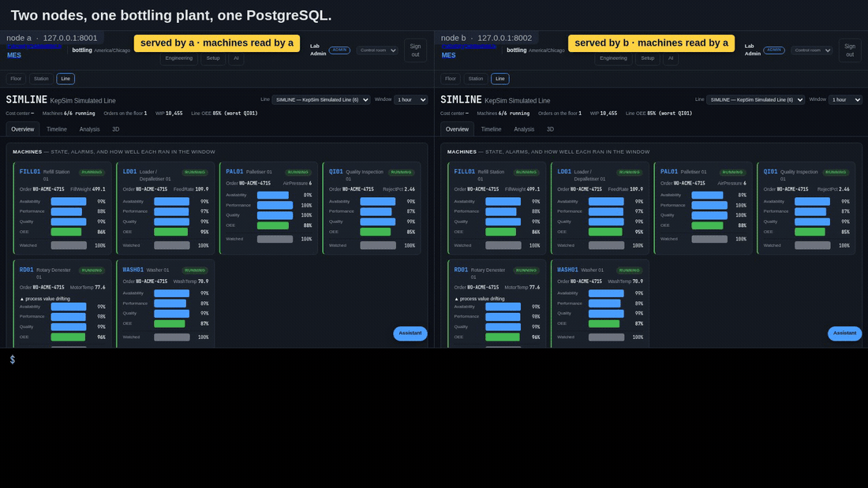Select Floor view in node b
868x488 pixels.
[x=451, y=79]
